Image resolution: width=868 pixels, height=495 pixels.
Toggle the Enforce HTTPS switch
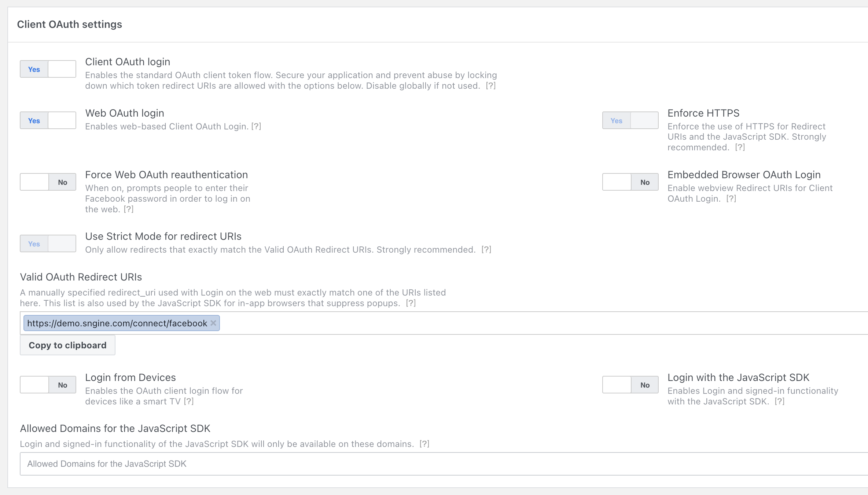click(630, 120)
